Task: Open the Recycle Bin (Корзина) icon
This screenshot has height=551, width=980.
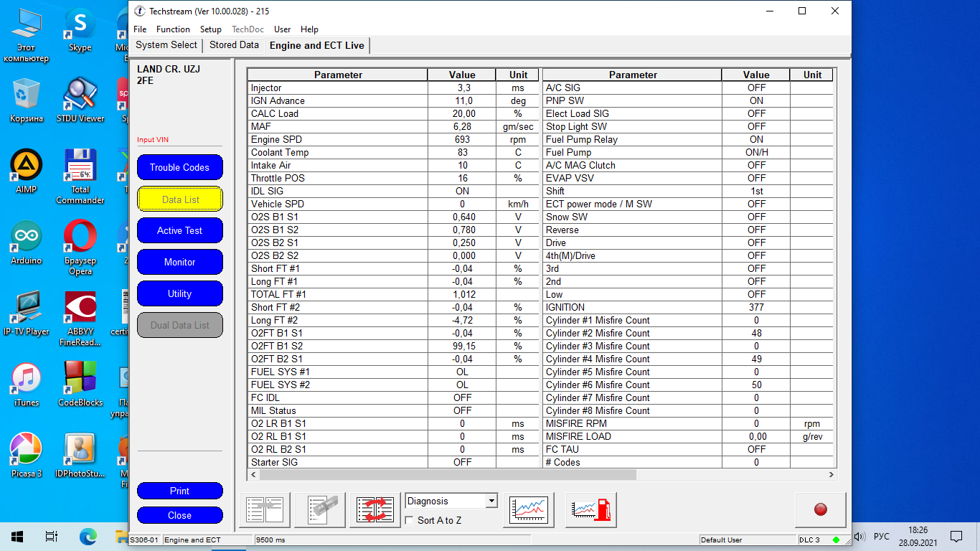Action: coord(26,100)
